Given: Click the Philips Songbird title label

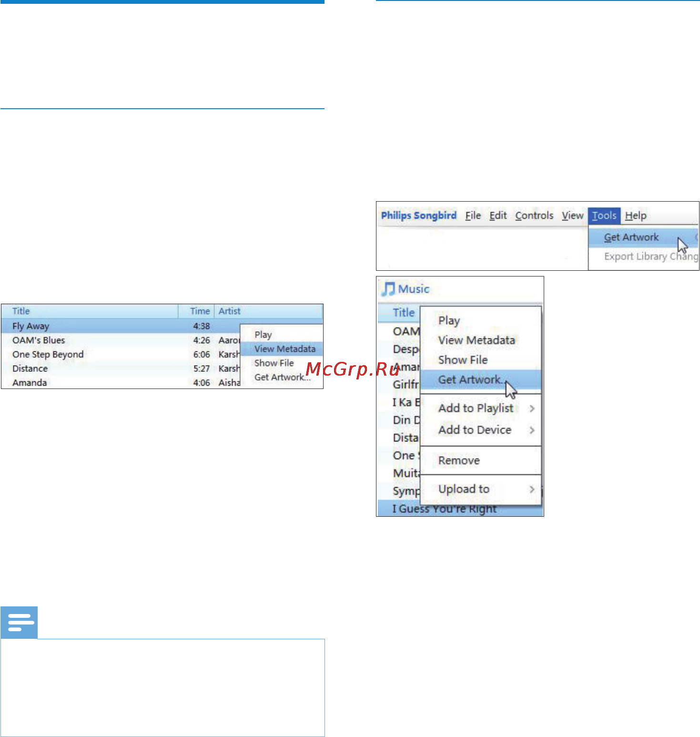Looking at the screenshot, I should pos(419,215).
